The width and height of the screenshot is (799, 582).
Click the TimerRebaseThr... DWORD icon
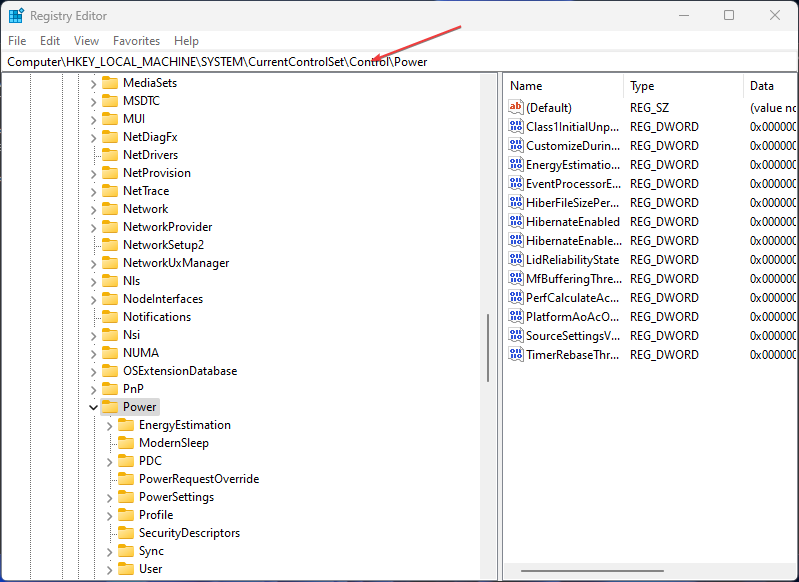click(x=516, y=354)
